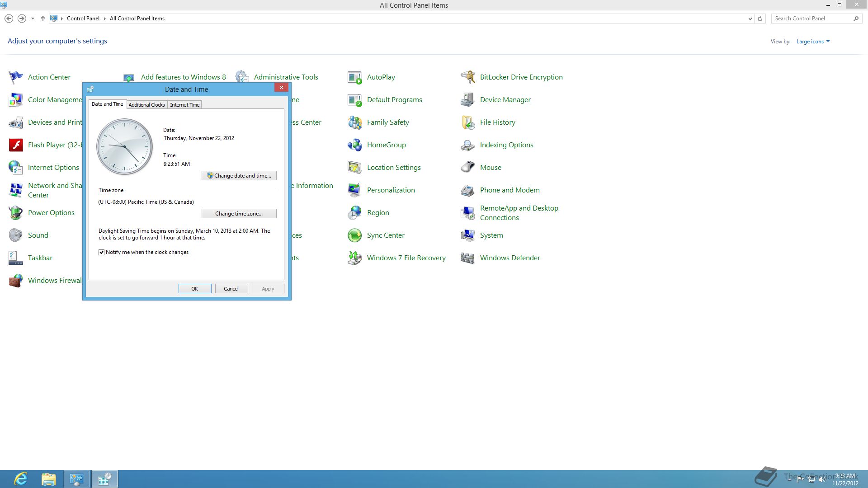The image size is (868, 488).
Task: Click the Color Management icon
Action: (x=16, y=100)
